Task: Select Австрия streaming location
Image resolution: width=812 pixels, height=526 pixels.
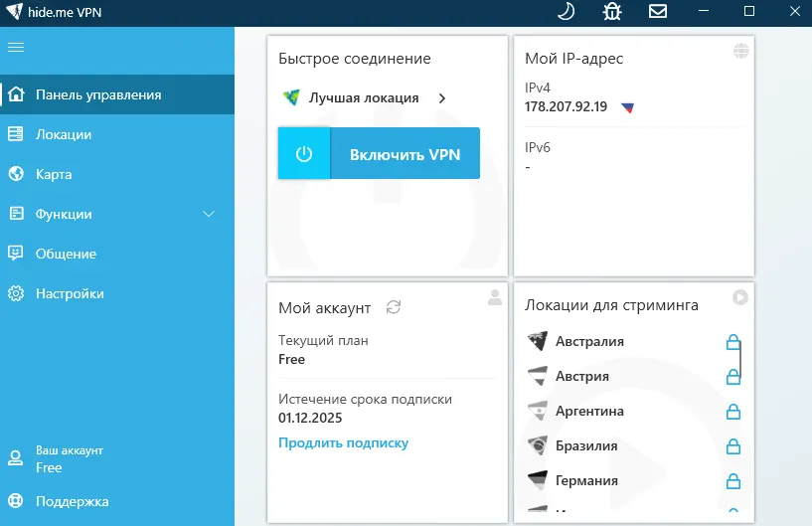Action: click(582, 376)
